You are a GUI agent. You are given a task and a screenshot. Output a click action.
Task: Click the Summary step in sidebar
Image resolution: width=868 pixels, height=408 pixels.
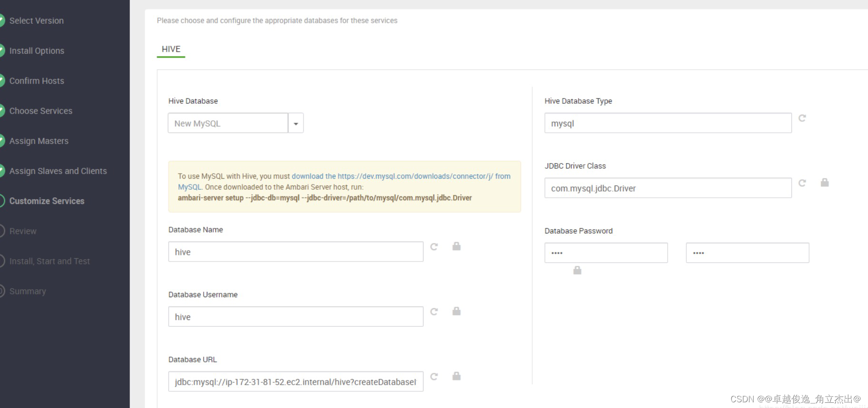28,291
